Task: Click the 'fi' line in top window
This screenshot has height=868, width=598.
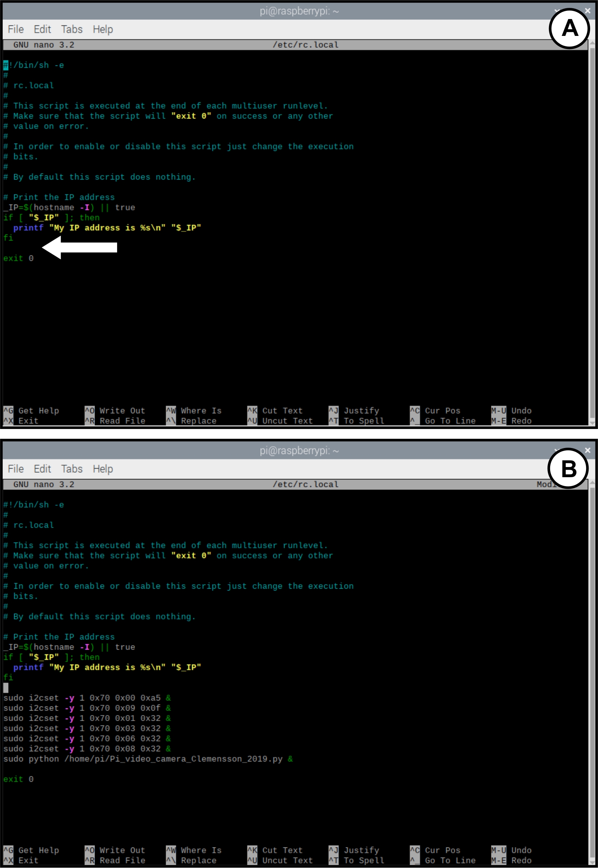Action: [x=8, y=238]
